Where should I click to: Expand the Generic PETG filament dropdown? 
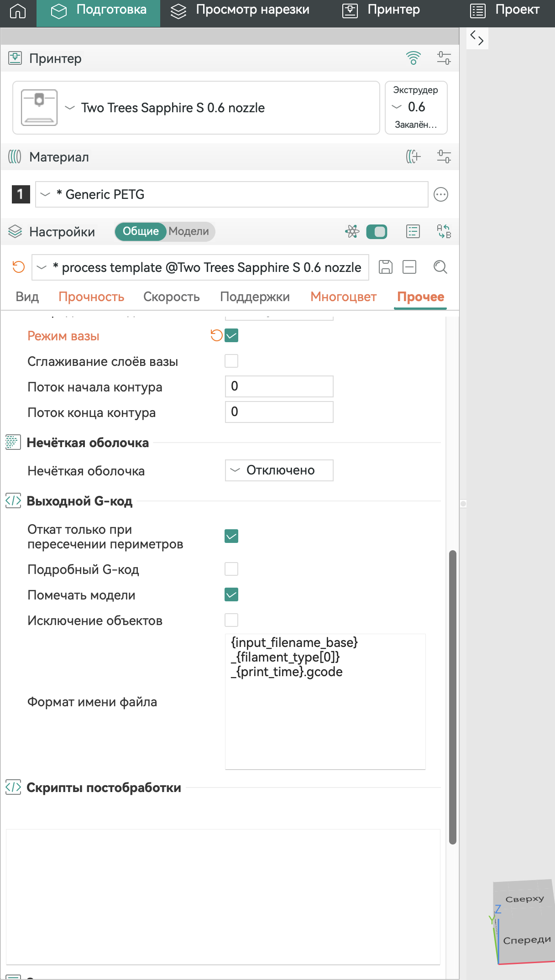(232, 194)
